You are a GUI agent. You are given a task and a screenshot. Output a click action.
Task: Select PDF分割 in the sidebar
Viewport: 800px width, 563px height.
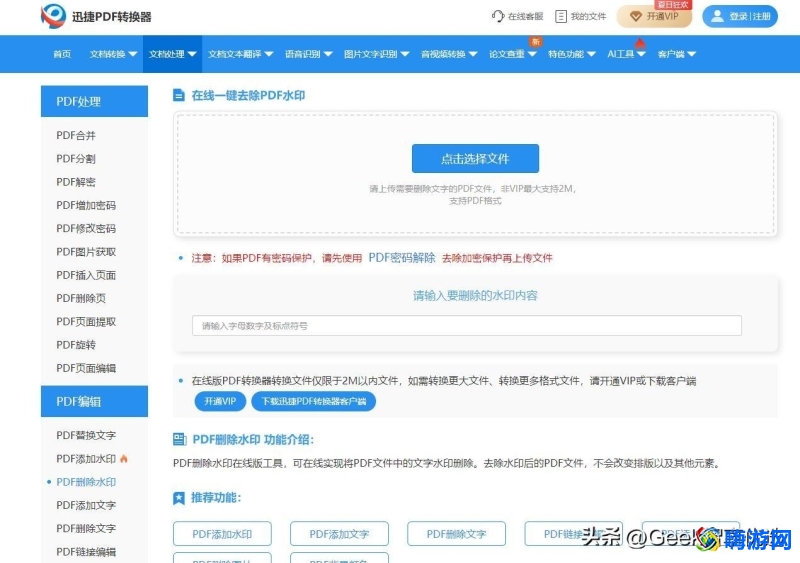76,159
